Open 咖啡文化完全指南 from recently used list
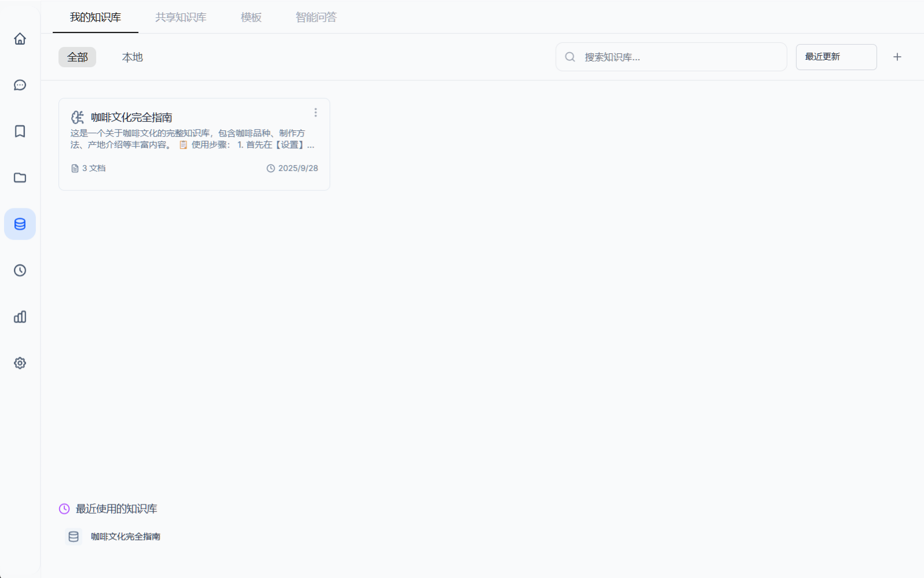This screenshot has width=924, height=578. coord(125,537)
